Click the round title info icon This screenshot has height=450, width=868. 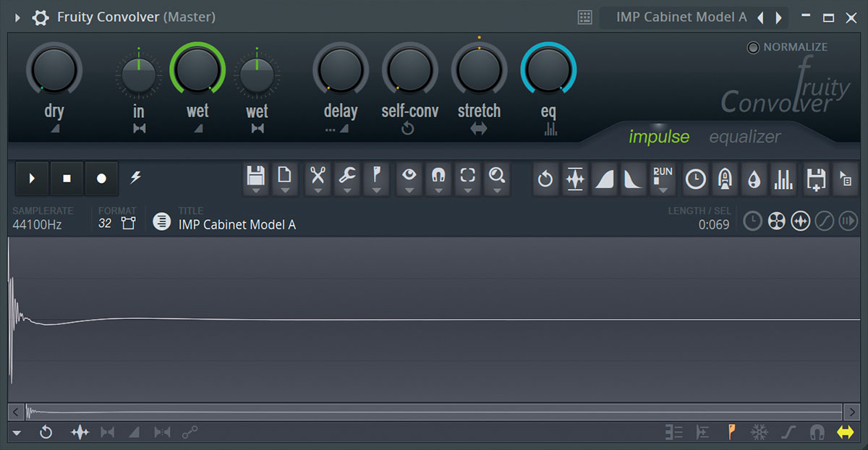click(162, 221)
